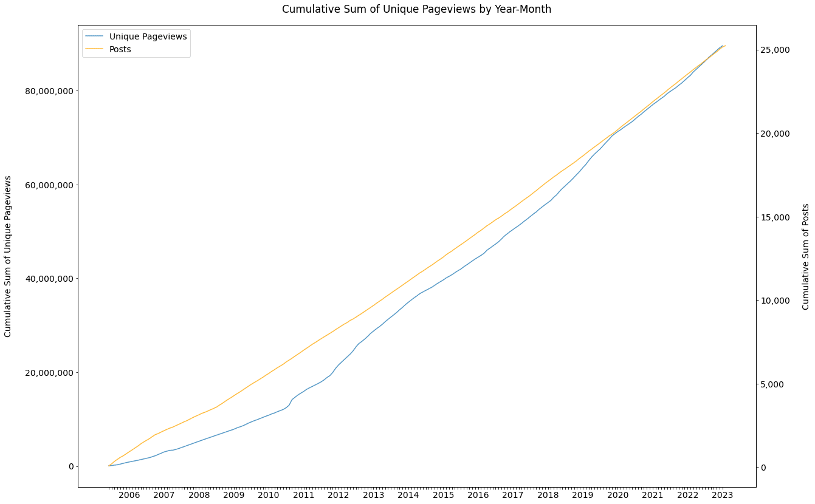Image resolution: width=815 pixels, height=504 pixels.
Task: Click the 2008 x-axis label
Action: point(199,495)
